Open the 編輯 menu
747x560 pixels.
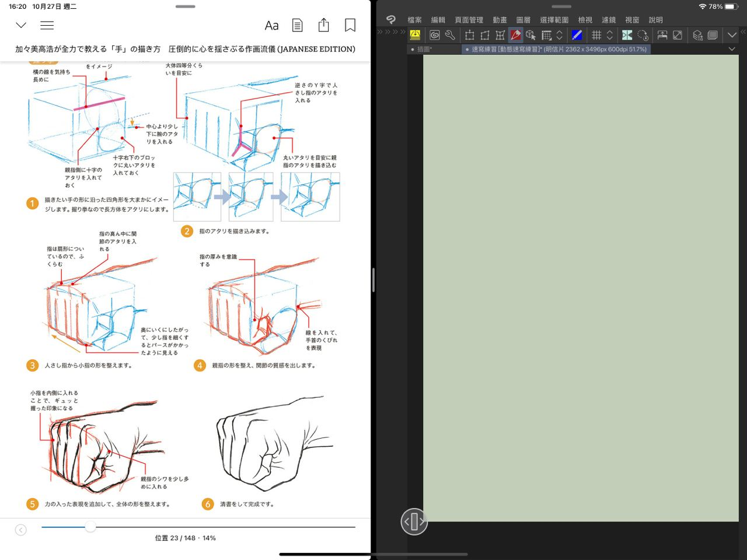pos(438,20)
